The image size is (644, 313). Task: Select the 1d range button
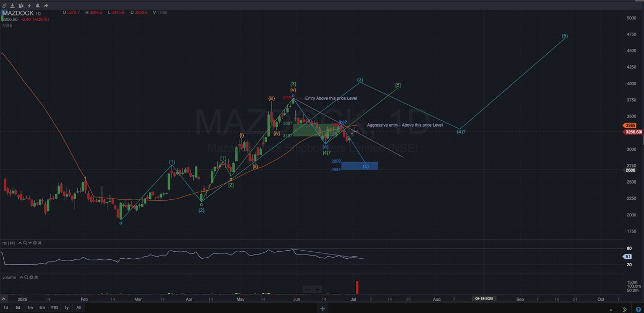(x=6, y=308)
